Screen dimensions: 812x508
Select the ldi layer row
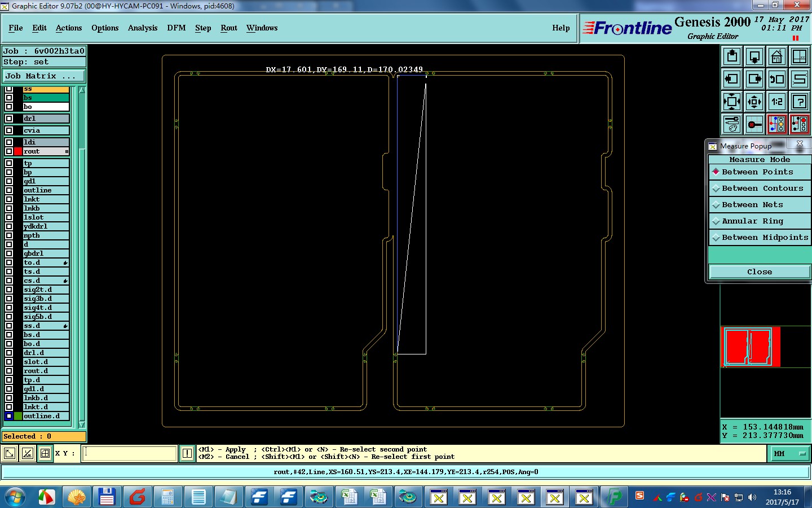(46, 142)
